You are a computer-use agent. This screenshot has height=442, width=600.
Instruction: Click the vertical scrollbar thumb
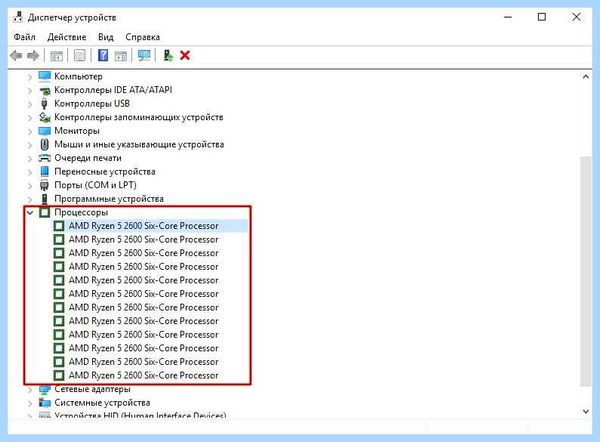pyautogui.click(x=586, y=271)
